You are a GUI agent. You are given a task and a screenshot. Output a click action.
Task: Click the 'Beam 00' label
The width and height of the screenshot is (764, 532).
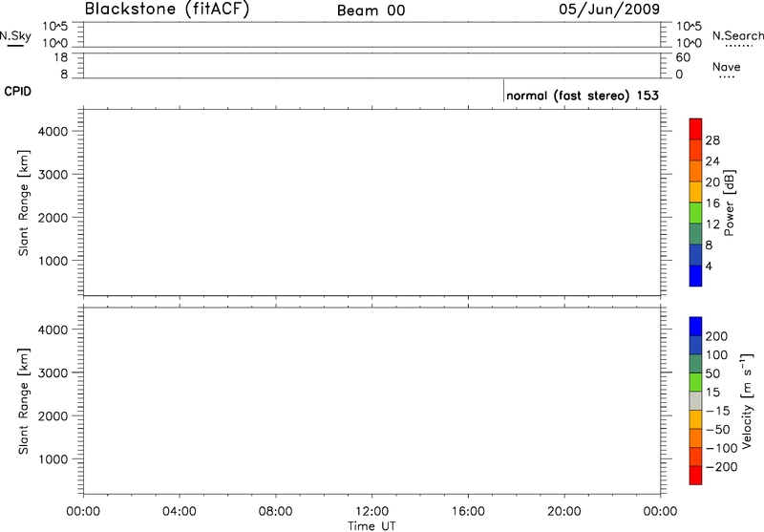click(x=371, y=11)
